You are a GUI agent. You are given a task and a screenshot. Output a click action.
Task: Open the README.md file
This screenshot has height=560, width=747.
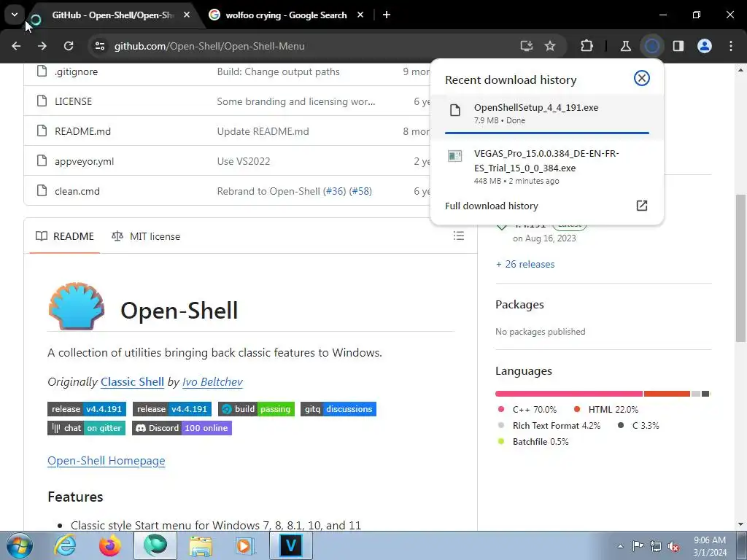pos(82,131)
